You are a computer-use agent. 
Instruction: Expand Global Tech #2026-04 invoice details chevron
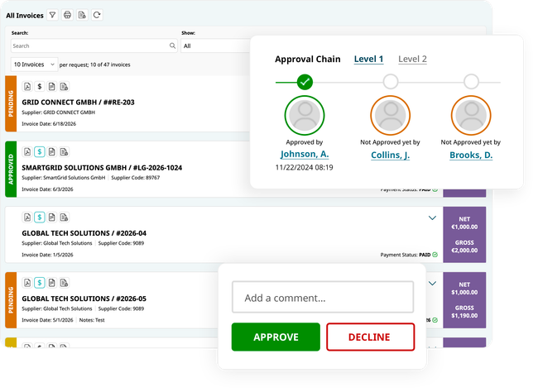[x=432, y=218]
